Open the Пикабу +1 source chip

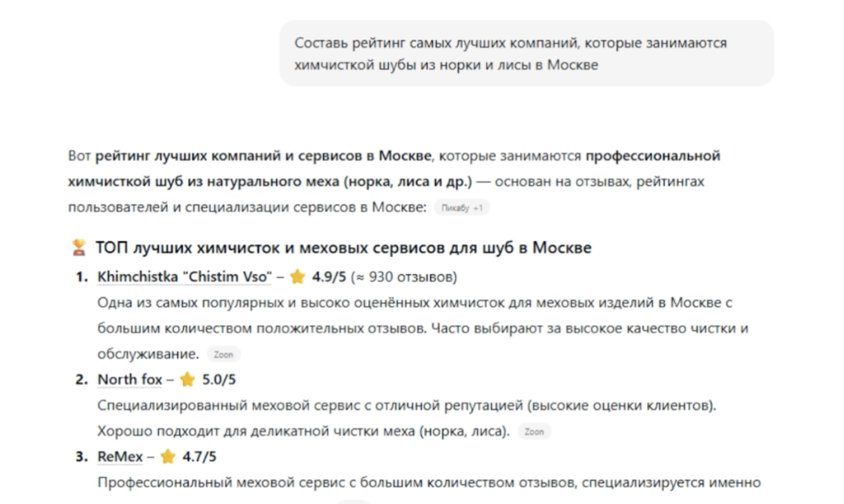tap(461, 208)
